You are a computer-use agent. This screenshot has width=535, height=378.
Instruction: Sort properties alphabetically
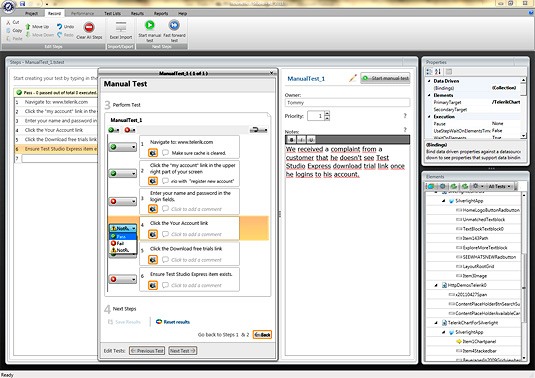438,72
